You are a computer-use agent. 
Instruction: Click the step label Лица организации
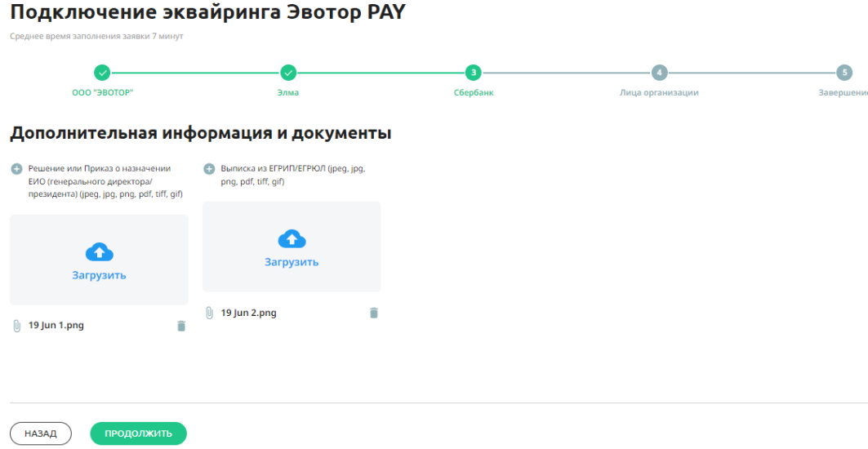click(659, 92)
